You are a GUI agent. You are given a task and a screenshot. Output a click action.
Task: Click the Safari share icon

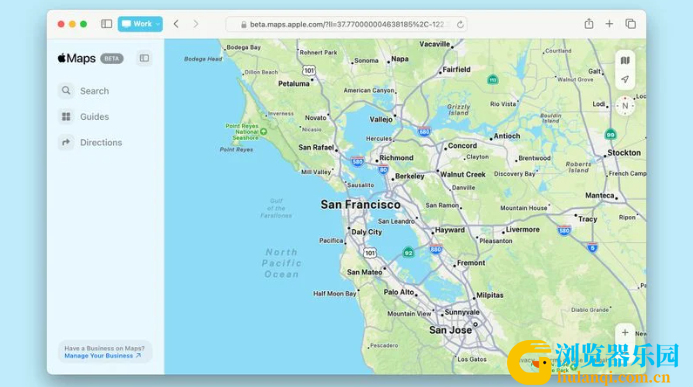pyautogui.click(x=589, y=24)
